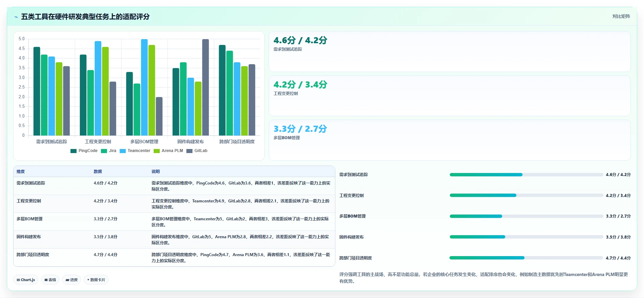Click the progress value 3.3分 / 2.7分
This screenshot has width=644, height=298.
point(618,216)
